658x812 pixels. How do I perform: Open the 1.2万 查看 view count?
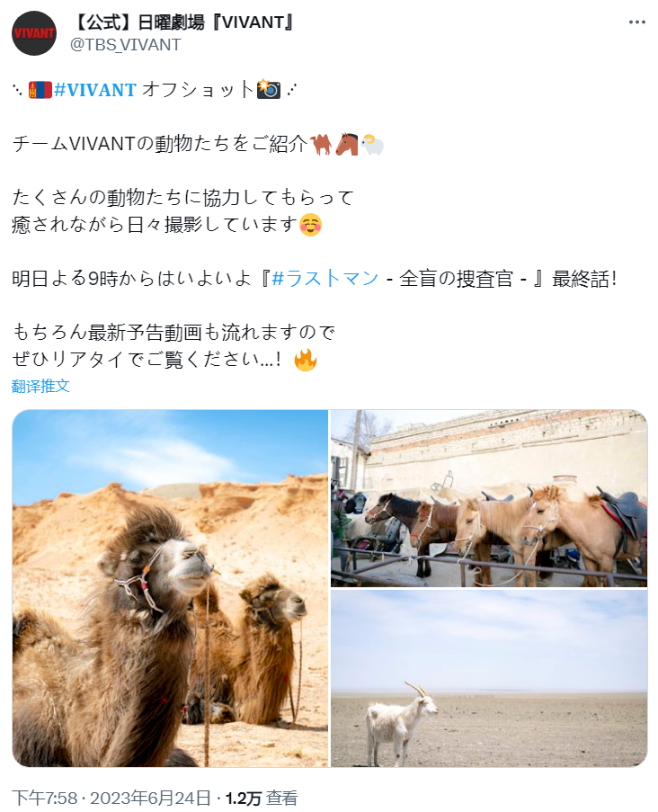[x=262, y=798]
